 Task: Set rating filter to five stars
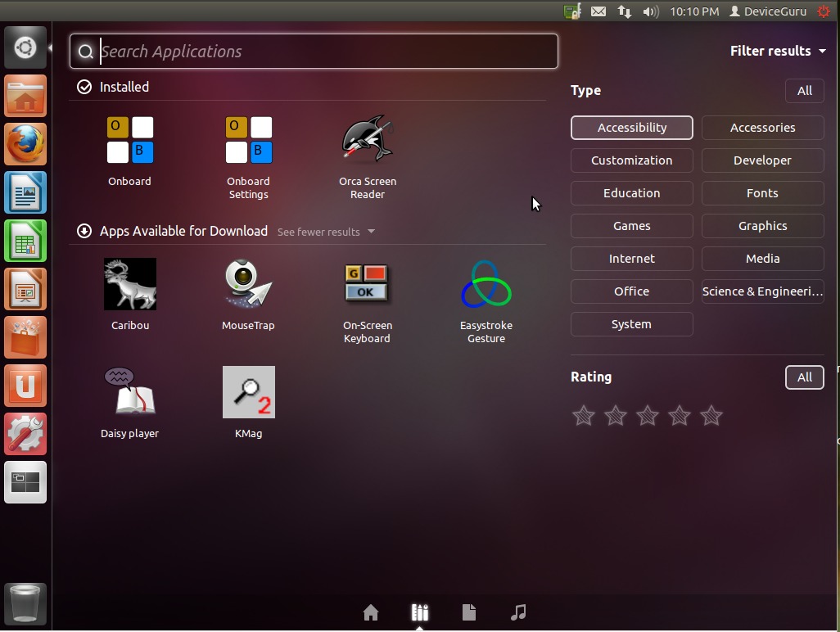711,416
